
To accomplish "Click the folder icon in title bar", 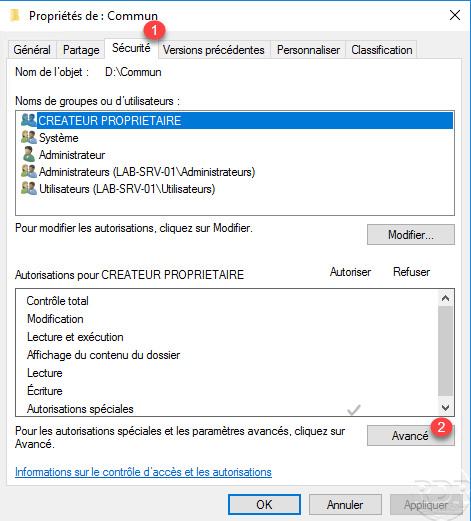I will pyautogui.click(x=15, y=15).
